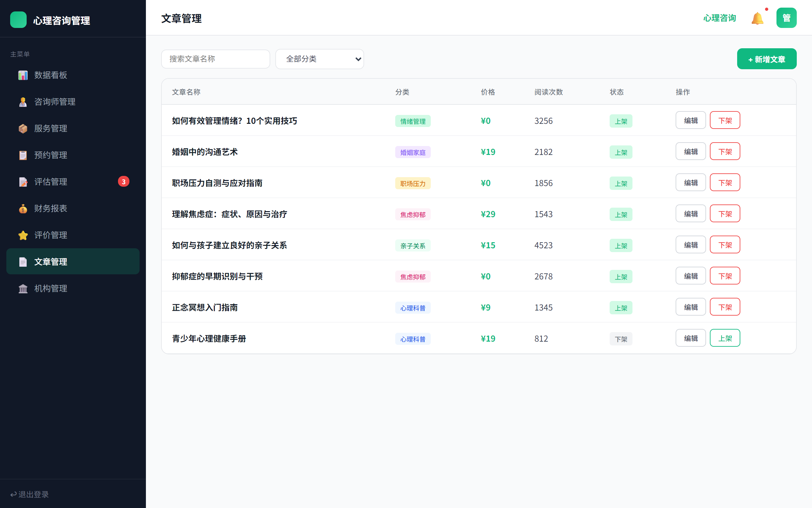This screenshot has width=812, height=508.
Task: Edit the 婚姻中的沟通艺术 article
Action: click(x=691, y=151)
